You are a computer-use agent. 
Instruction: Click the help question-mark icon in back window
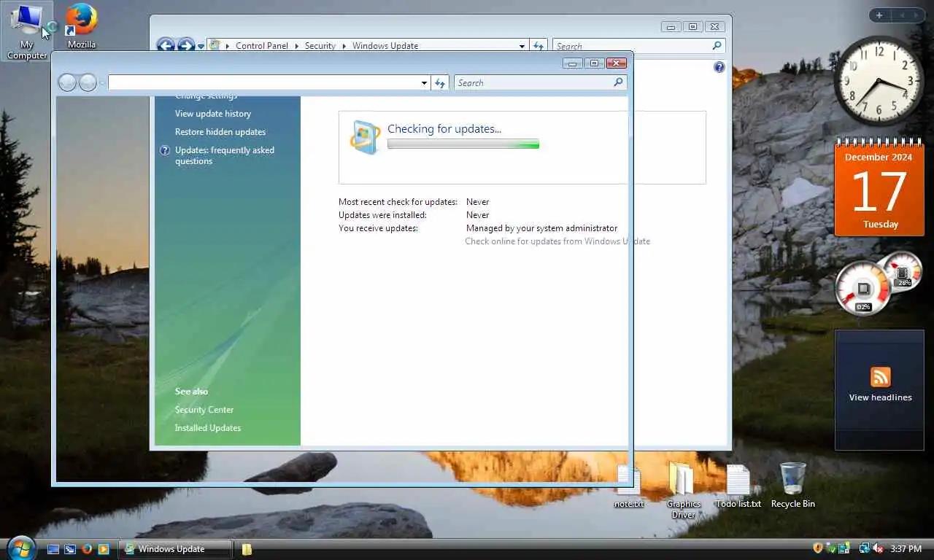click(719, 67)
